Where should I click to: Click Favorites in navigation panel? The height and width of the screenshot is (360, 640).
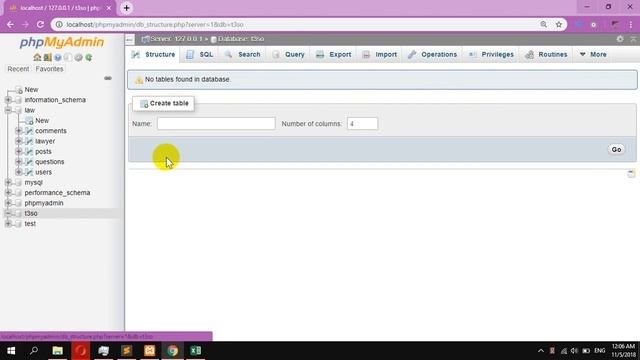click(49, 69)
